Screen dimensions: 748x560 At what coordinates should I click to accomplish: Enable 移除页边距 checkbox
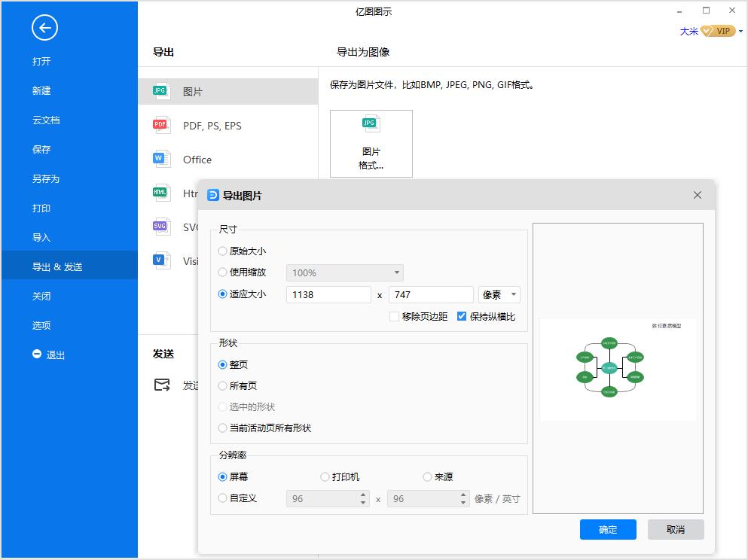pos(394,316)
